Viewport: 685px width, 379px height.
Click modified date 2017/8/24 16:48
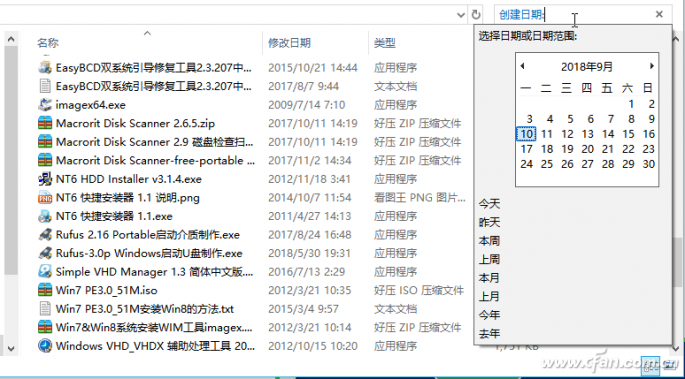click(x=310, y=235)
